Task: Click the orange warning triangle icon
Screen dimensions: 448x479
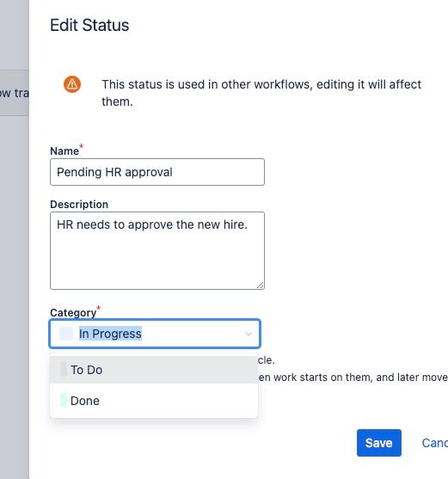Action: click(72, 84)
